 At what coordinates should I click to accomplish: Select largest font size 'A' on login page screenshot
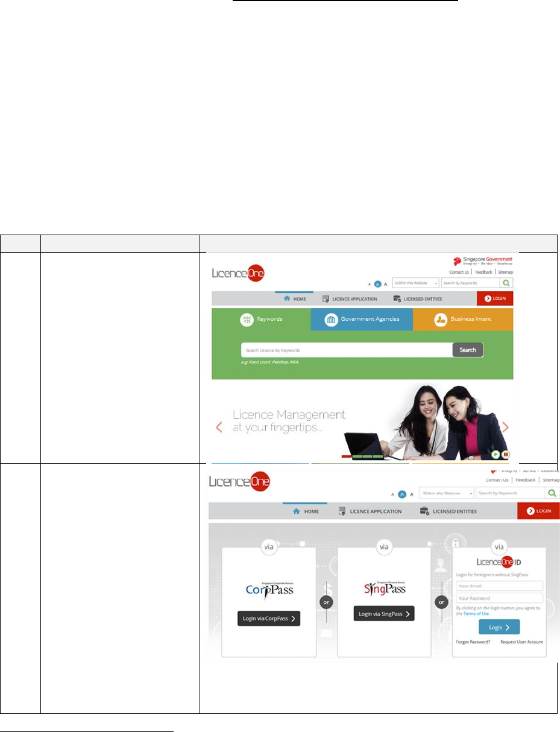[412, 494]
